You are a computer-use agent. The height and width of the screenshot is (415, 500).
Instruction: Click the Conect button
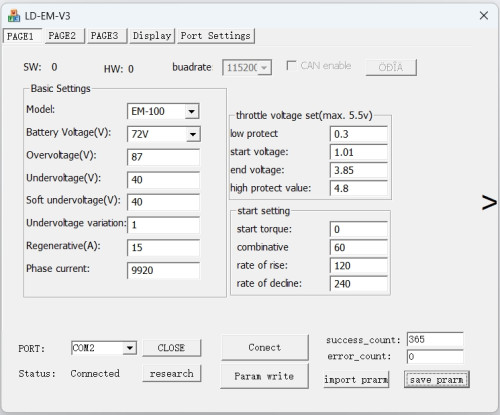[x=264, y=347]
